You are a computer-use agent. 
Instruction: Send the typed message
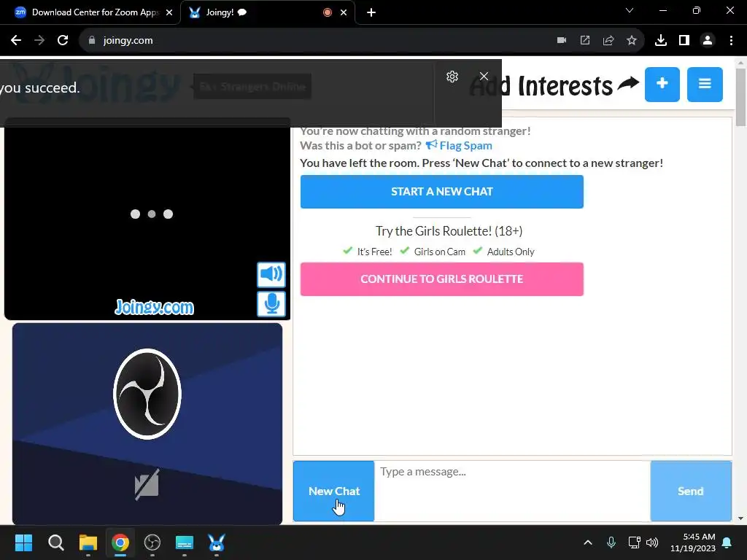(x=691, y=491)
